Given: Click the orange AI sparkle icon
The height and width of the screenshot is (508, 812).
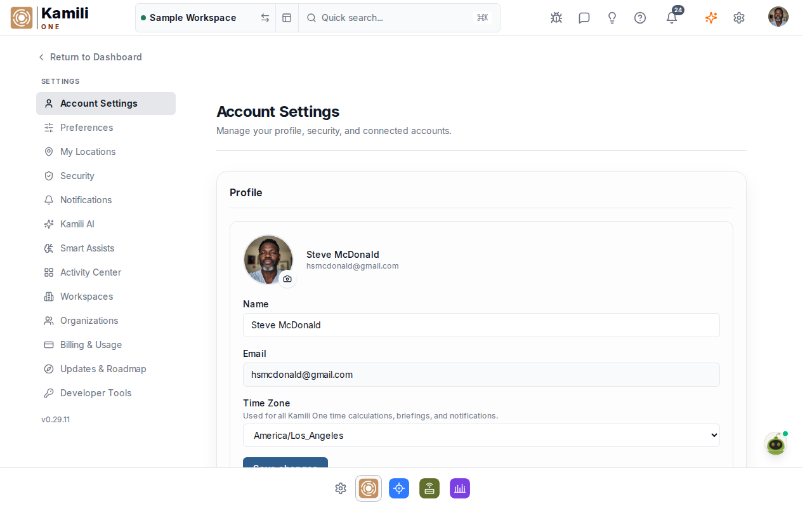Looking at the screenshot, I should 711,18.
